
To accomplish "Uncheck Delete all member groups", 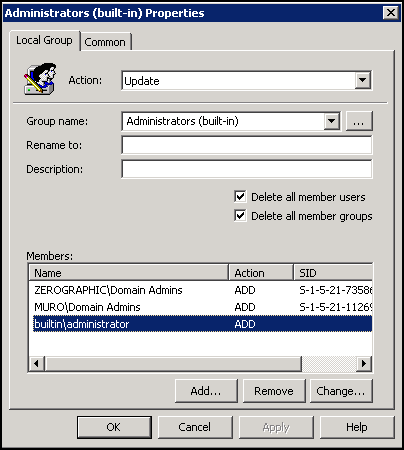I will 240,216.
